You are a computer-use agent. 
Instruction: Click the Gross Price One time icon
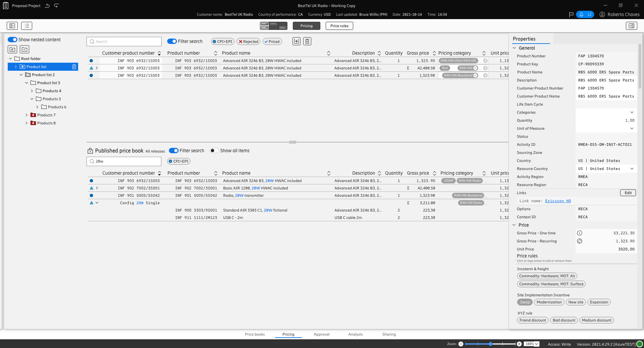pos(580,233)
